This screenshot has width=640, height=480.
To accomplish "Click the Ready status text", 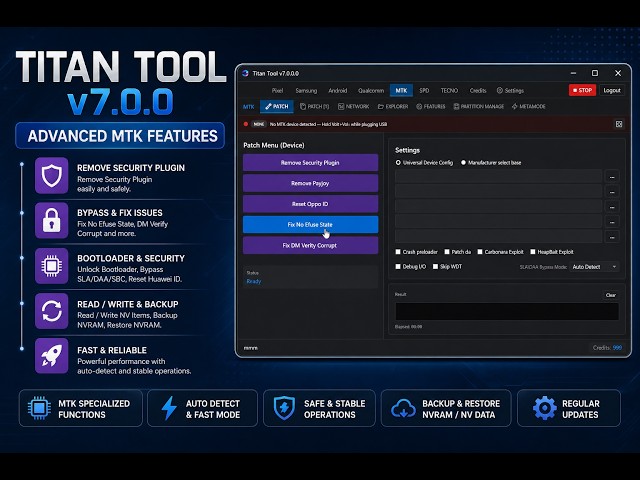I will [253, 281].
